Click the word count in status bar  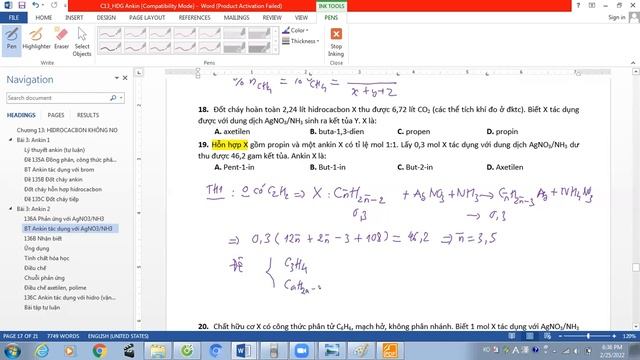(63, 336)
